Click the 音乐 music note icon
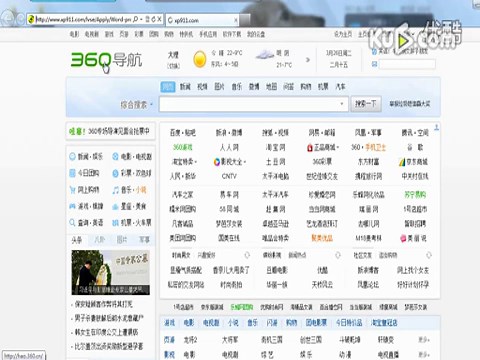Screen dimensions: 480x360 (115, 190)
